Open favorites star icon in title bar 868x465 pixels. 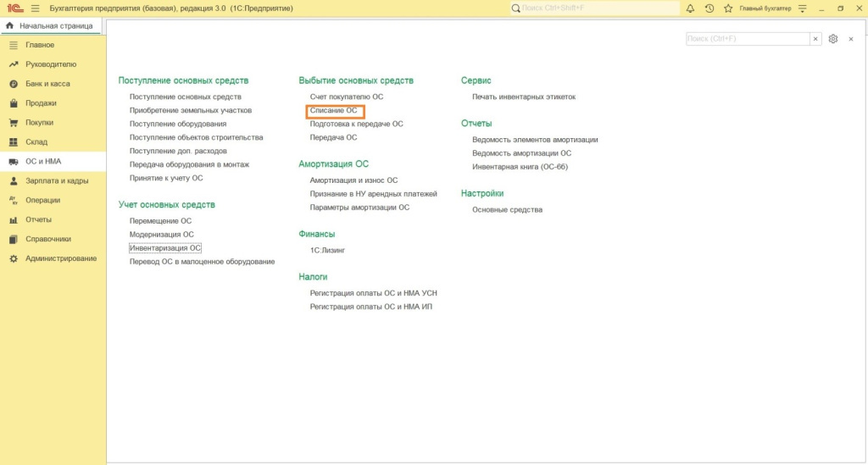pos(728,8)
